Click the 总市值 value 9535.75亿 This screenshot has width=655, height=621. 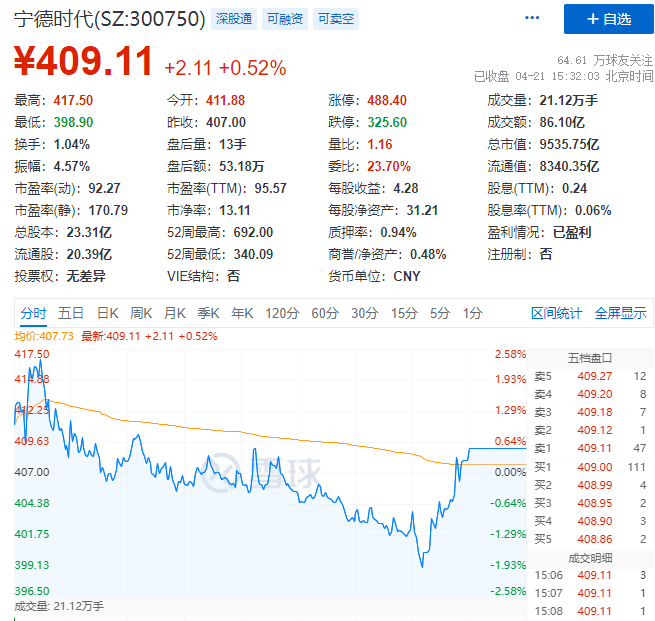569,144
